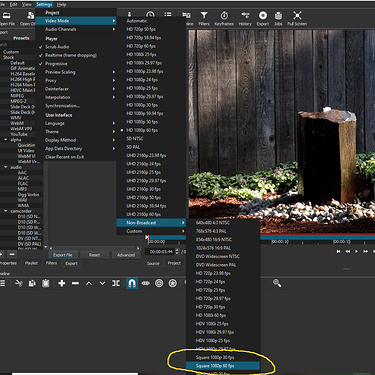Remove preset with the minus button
The height and width of the screenshot is (375, 375).
12,255
